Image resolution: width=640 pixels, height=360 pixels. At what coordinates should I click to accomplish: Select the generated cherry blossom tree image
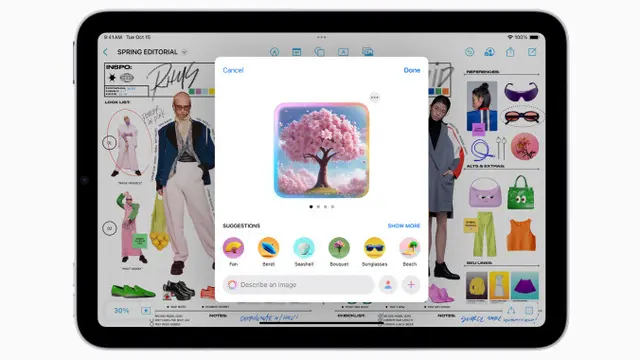pyautogui.click(x=322, y=150)
